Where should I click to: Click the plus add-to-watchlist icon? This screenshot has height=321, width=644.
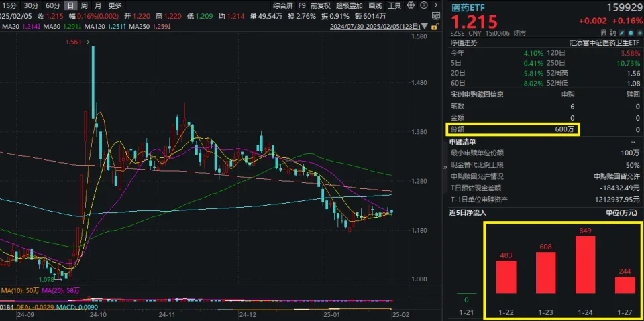[x=639, y=32]
